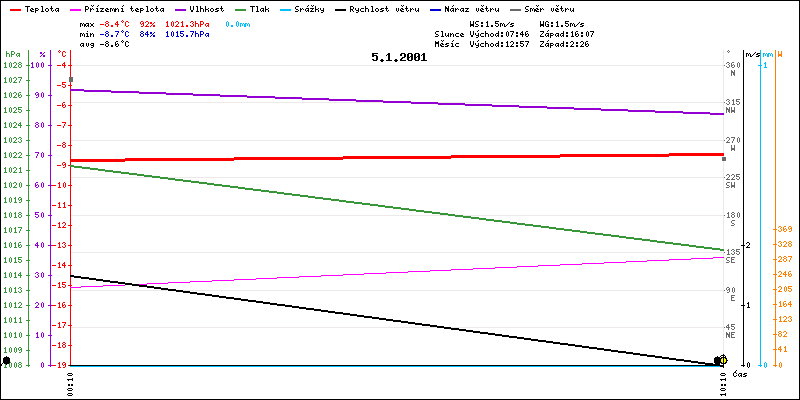800x400 pixels.
Task: Click the chart date title 5.1.2001
Action: pyautogui.click(x=398, y=57)
